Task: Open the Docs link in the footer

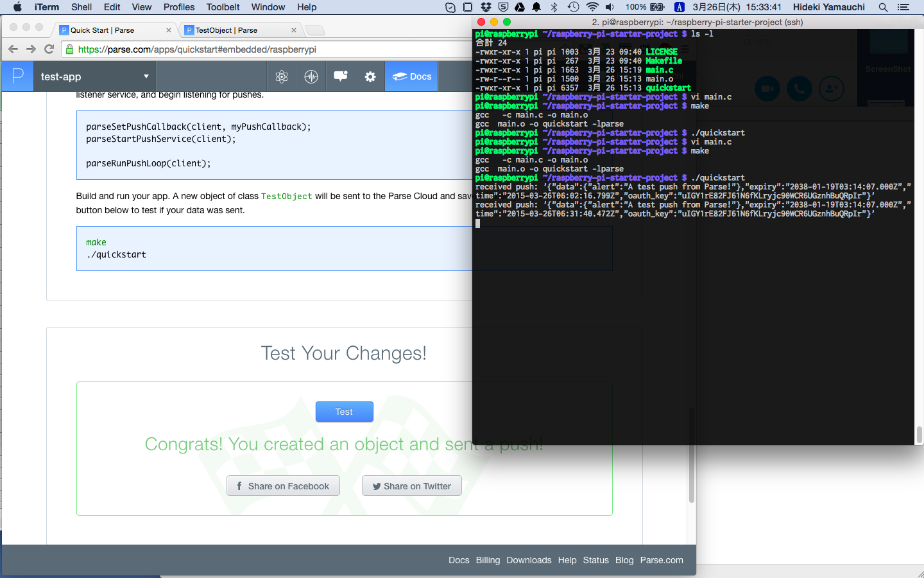Action: (459, 560)
